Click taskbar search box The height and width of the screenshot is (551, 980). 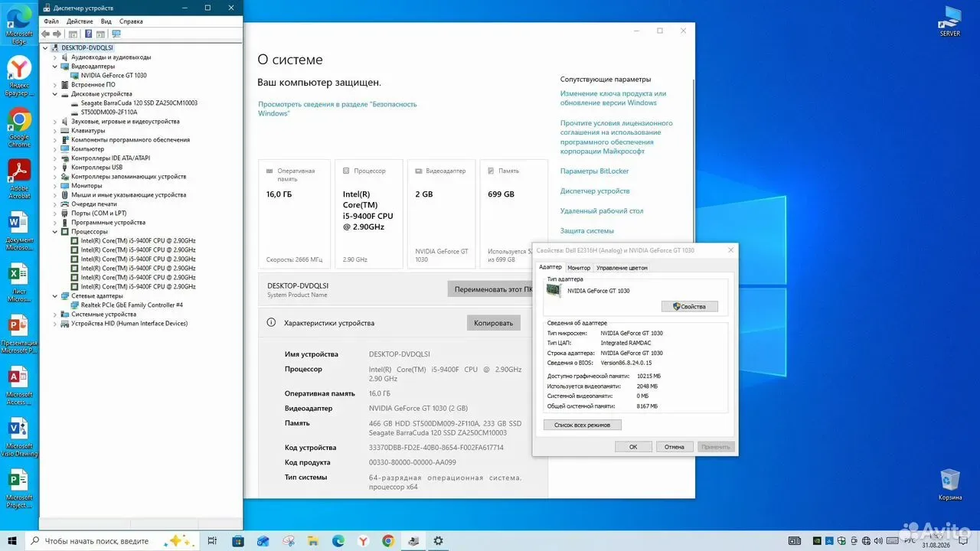pos(113,540)
